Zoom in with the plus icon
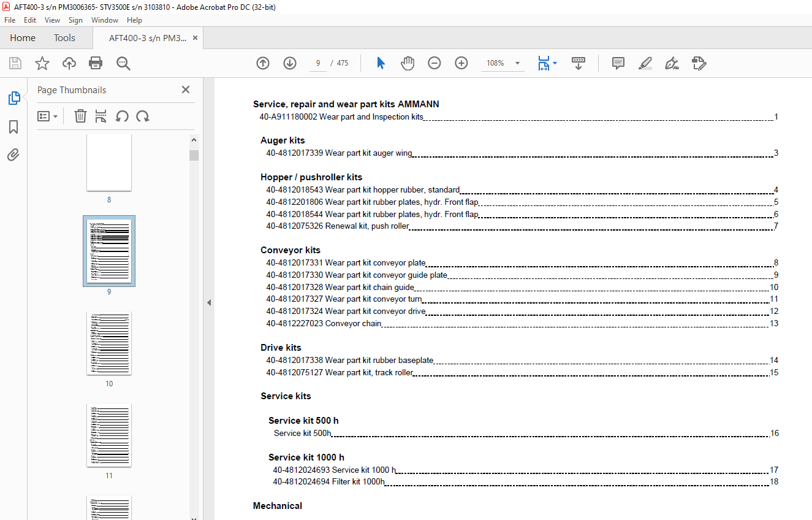 (461, 63)
